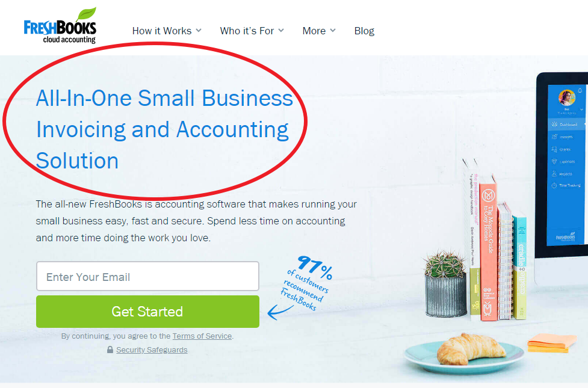Click the Invoices icon on the monitor screen
588x388 pixels.
(x=554, y=137)
